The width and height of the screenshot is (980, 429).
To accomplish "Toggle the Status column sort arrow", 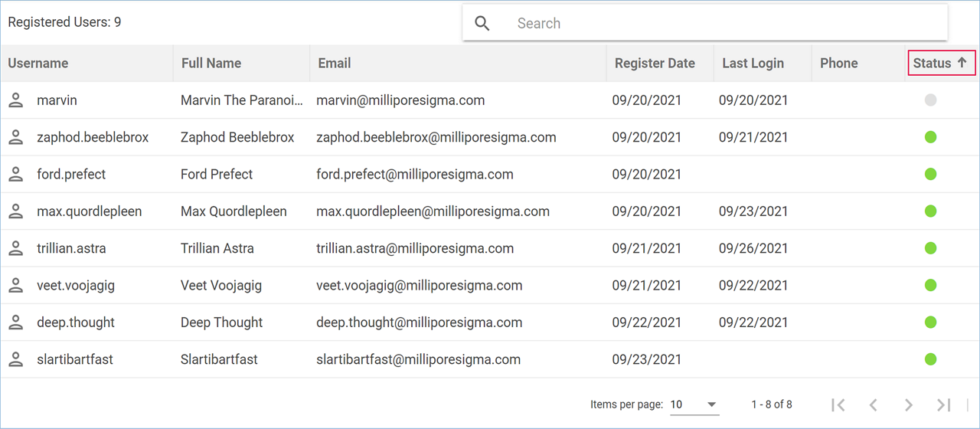I will pos(962,63).
